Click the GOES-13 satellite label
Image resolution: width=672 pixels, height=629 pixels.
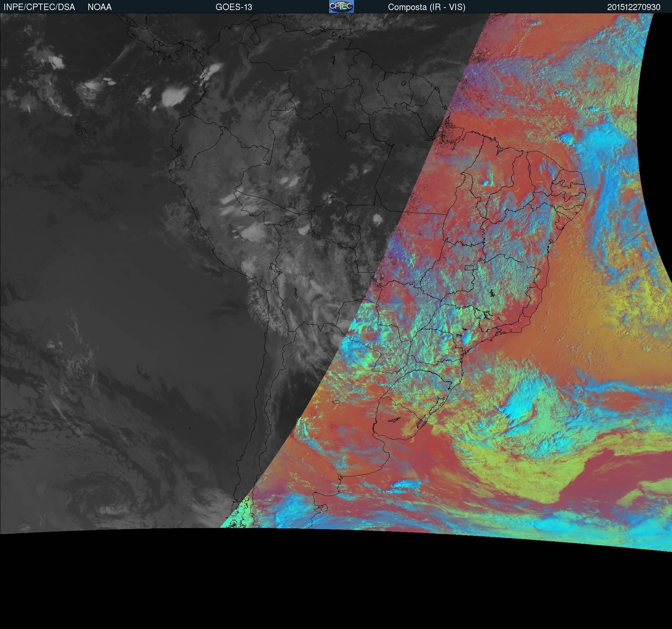(234, 7)
